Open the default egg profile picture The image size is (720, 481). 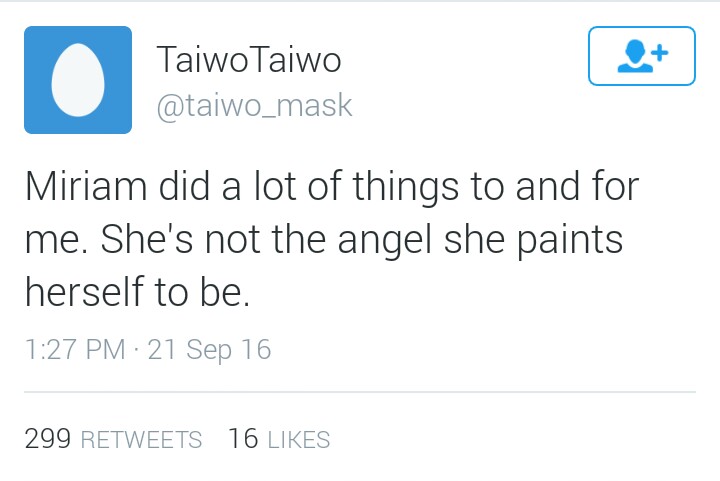(78, 80)
